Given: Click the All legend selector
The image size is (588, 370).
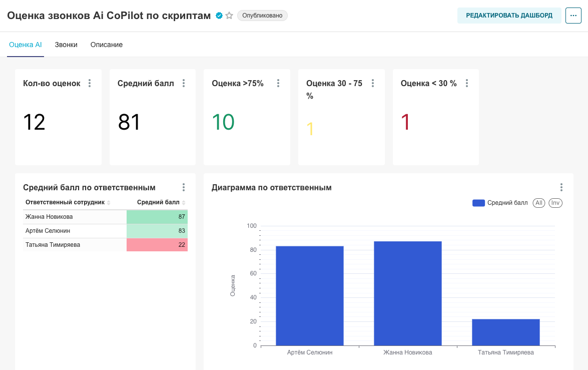Looking at the screenshot, I should tap(538, 203).
